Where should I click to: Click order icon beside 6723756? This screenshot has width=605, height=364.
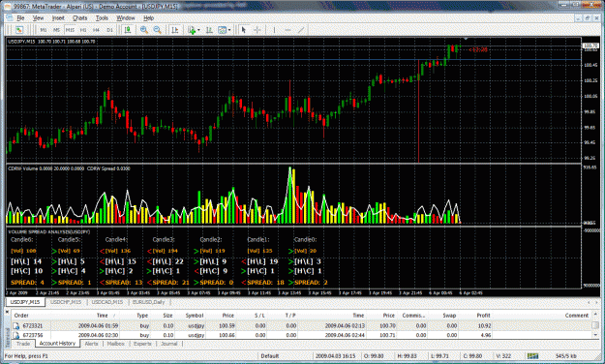pyautogui.click(x=16, y=335)
